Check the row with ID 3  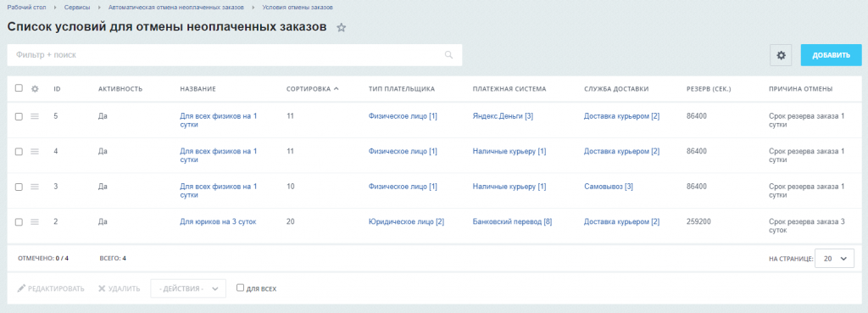(19, 187)
